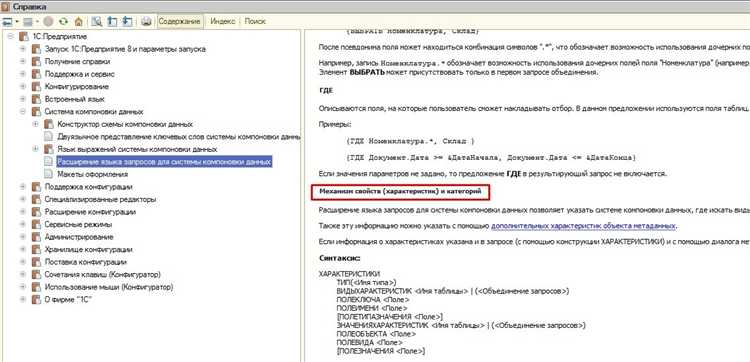This screenshot has height=362, width=750.
Task: Open the back history dropdown arrow
Action: [17, 22]
